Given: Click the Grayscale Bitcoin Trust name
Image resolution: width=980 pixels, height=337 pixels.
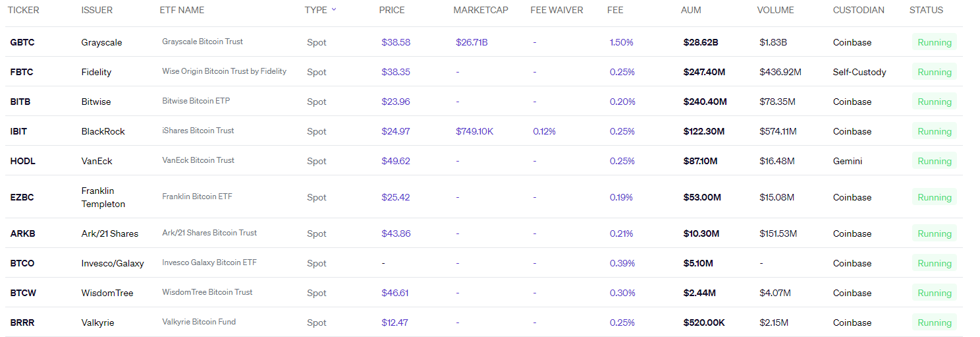Looking at the screenshot, I should click(x=202, y=42).
